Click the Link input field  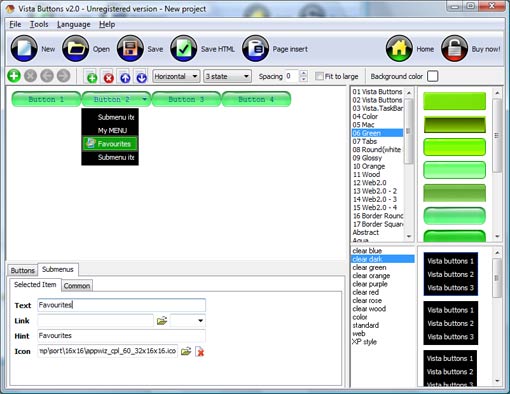tap(95, 321)
